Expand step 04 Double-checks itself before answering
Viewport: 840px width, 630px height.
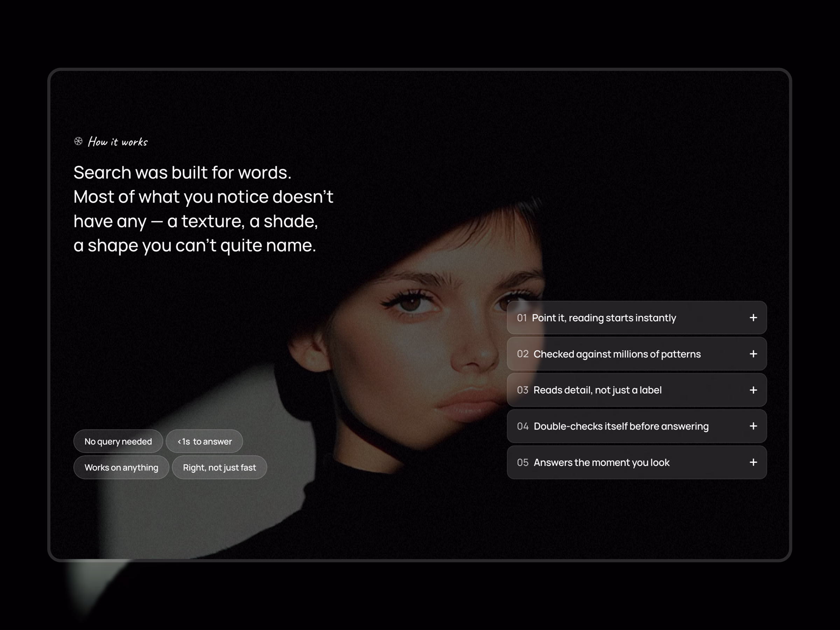tap(637, 426)
